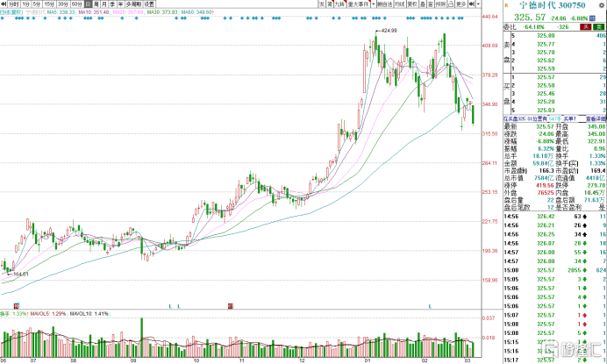
Task: Click the buy-1 price 325.57 row
Action: coord(559,77)
